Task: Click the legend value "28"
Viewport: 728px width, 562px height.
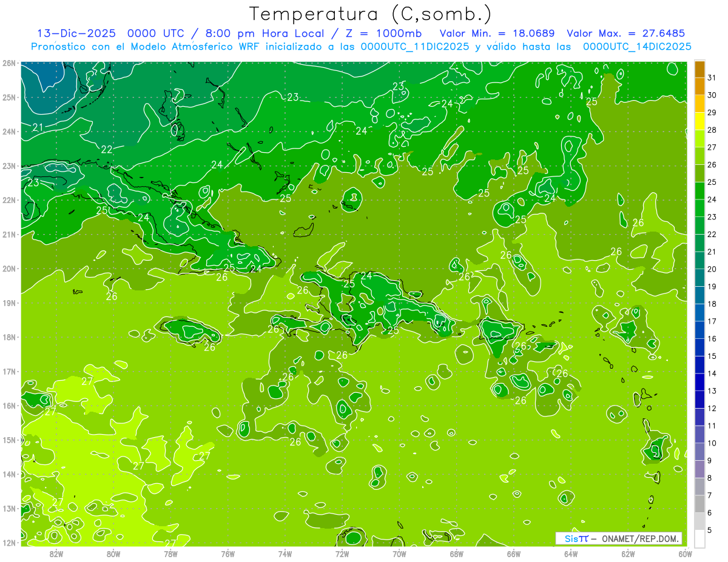Action: (x=712, y=130)
